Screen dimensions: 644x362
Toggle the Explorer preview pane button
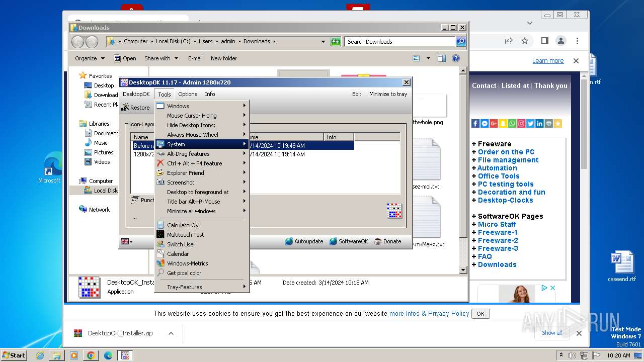coord(441,58)
